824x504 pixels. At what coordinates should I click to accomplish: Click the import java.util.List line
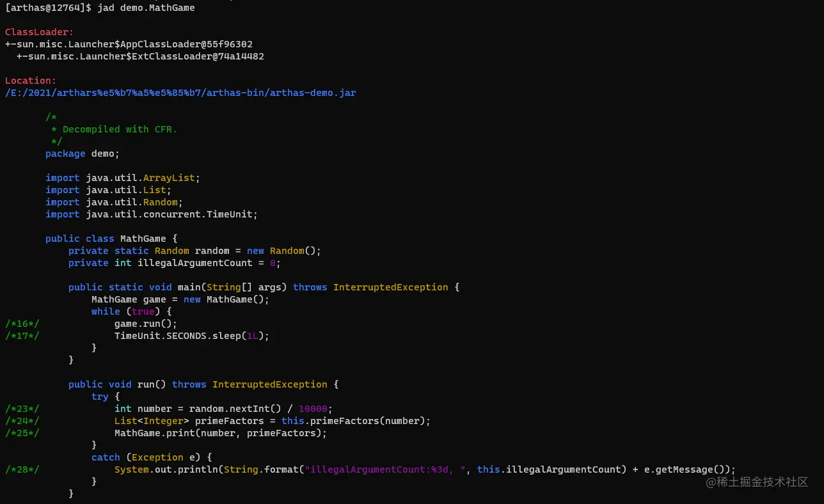click(x=109, y=190)
